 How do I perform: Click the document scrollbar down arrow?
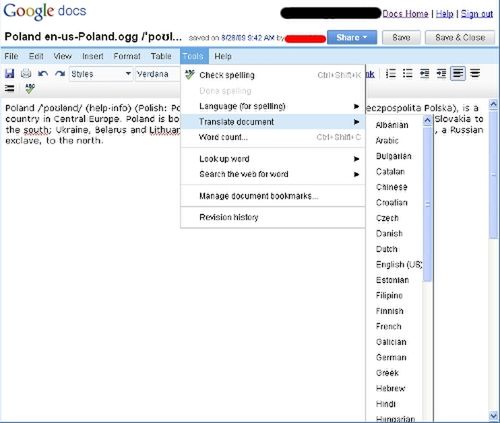493,415
